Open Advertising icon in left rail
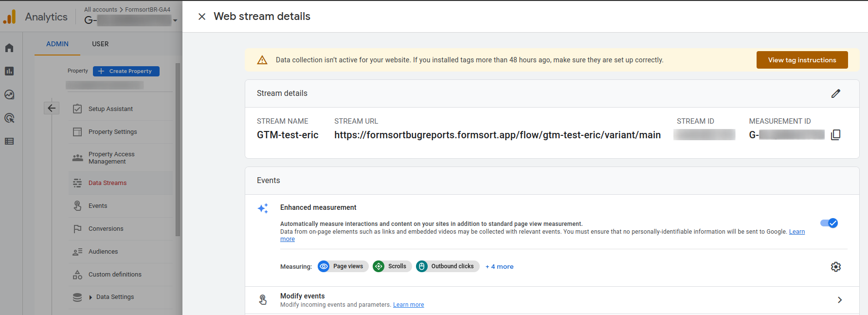The width and height of the screenshot is (868, 315). pyautogui.click(x=9, y=118)
